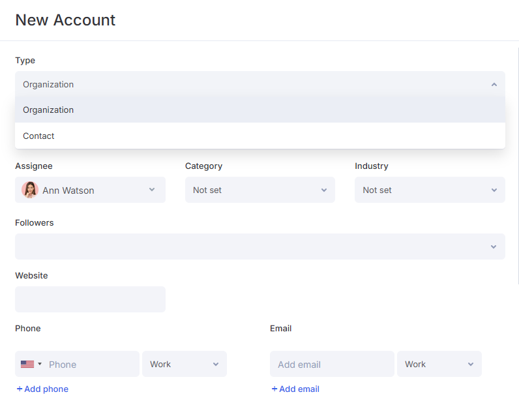Click the Add email link

click(x=295, y=389)
